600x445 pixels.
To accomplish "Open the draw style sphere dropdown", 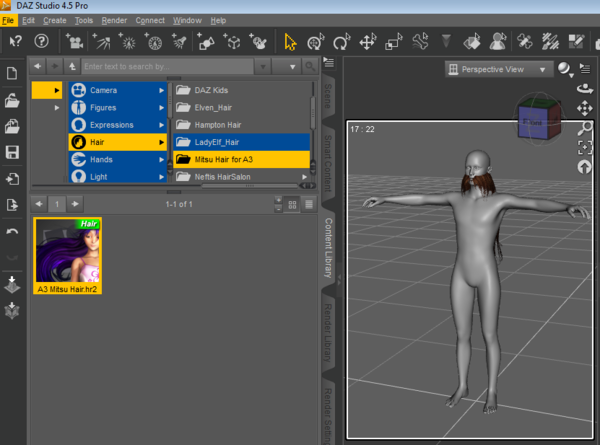I will point(566,69).
